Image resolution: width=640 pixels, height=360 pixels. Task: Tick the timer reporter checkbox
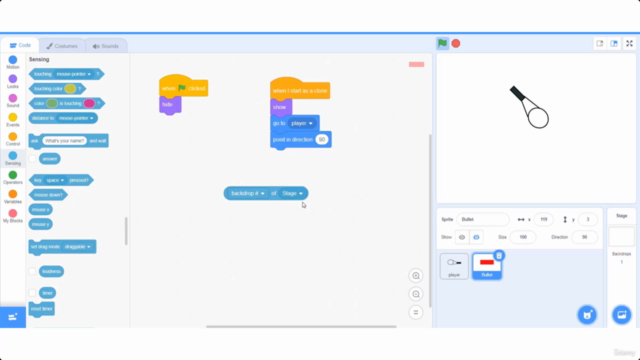(x=32, y=293)
